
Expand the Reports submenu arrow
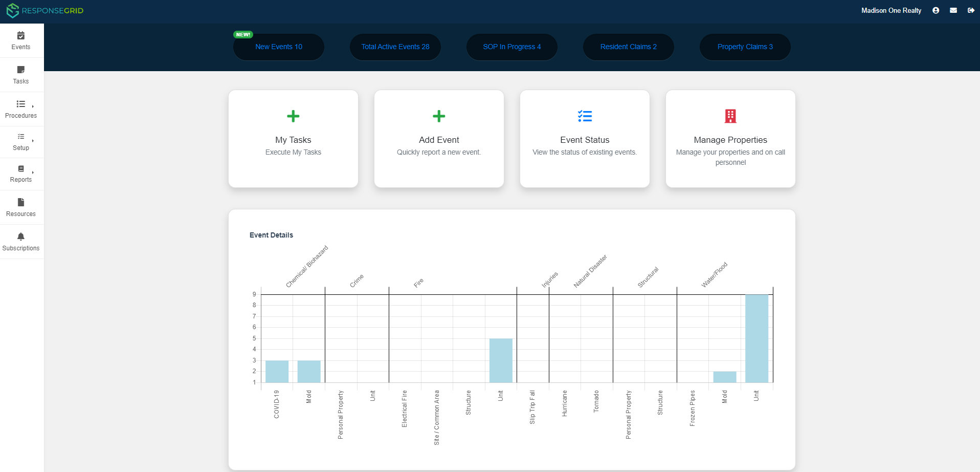(x=33, y=173)
